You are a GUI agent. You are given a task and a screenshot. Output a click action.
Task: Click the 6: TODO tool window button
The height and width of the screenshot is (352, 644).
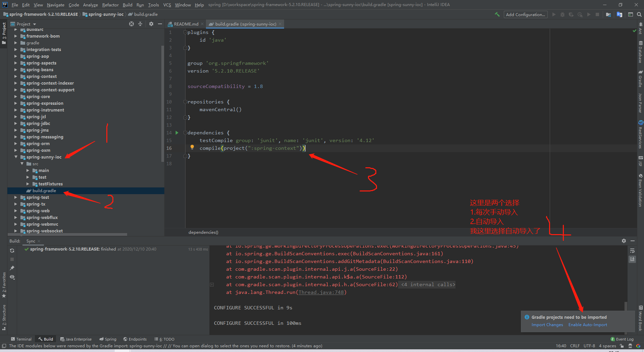coord(164,339)
